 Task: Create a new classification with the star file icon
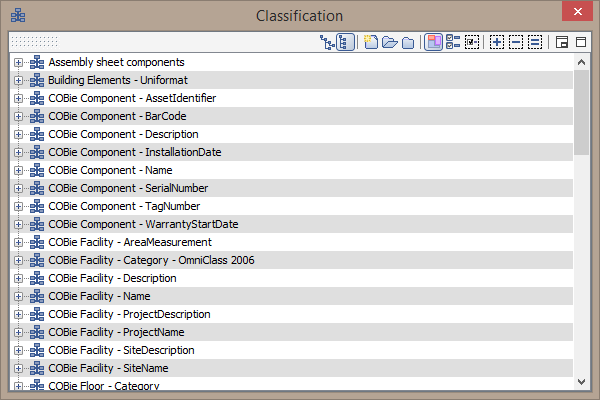click(x=370, y=42)
